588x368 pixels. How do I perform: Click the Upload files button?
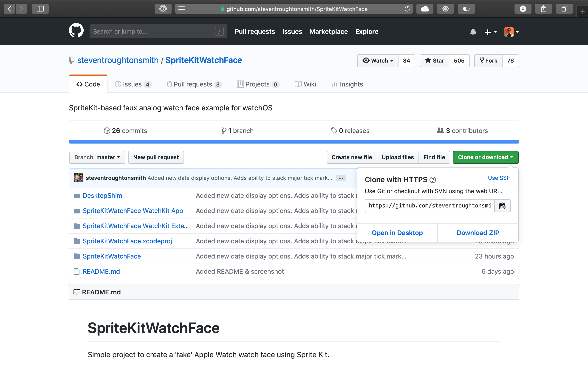click(x=398, y=157)
